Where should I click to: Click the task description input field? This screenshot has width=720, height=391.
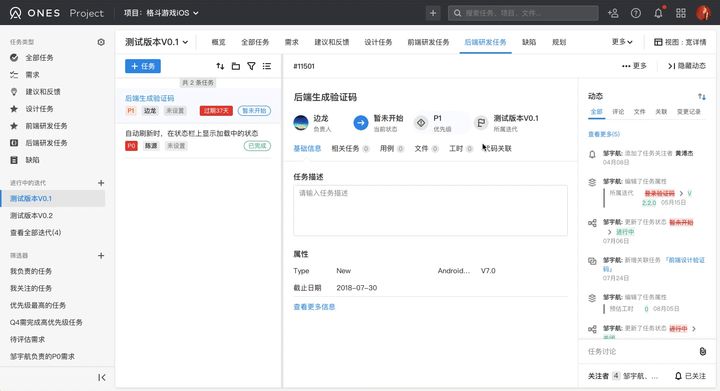tap(430, 211)
